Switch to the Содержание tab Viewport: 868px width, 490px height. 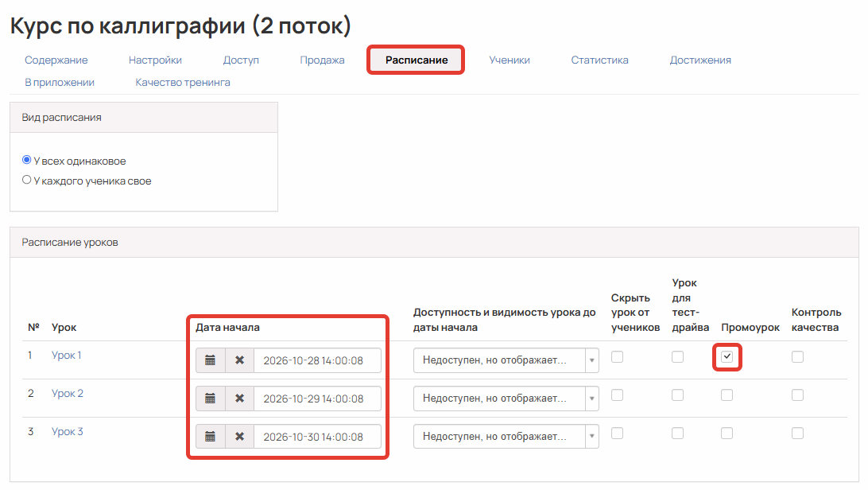point(56,60)
